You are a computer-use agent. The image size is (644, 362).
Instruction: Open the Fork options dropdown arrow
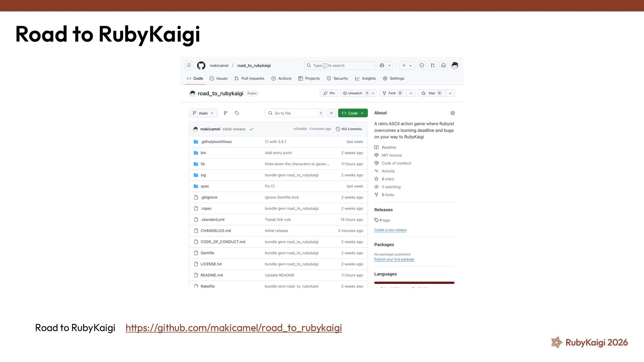pyautogui.click(x=411, y=93)
